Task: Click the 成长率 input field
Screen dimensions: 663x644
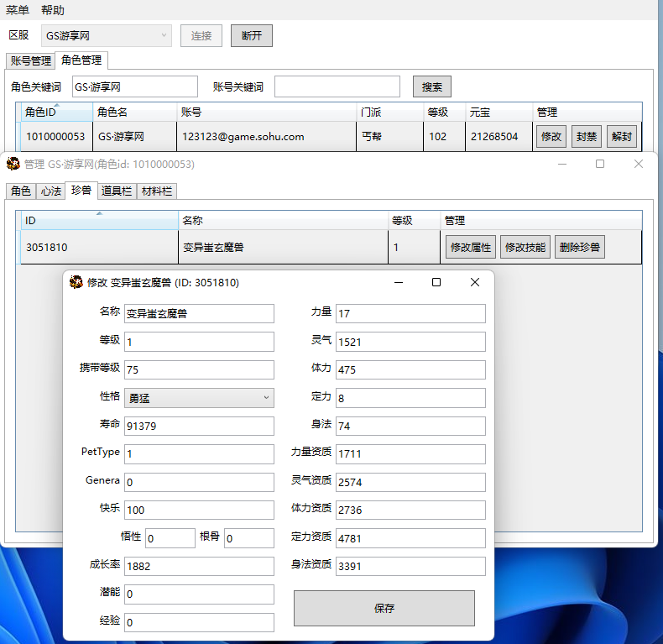Action: (199, 567)
